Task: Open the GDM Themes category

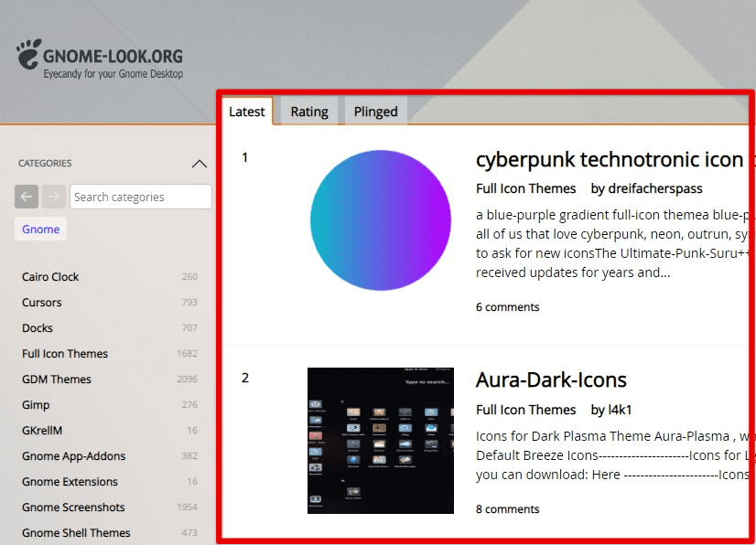Action: [x=57, y=379]
